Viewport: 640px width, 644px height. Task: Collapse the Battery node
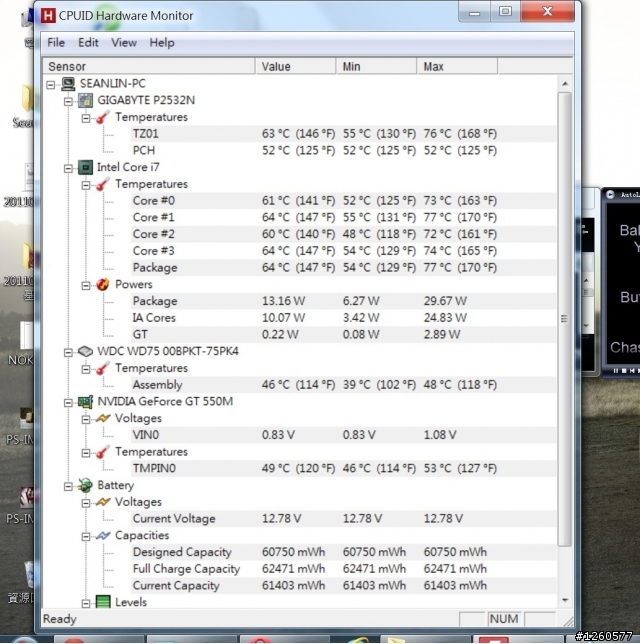68,486
